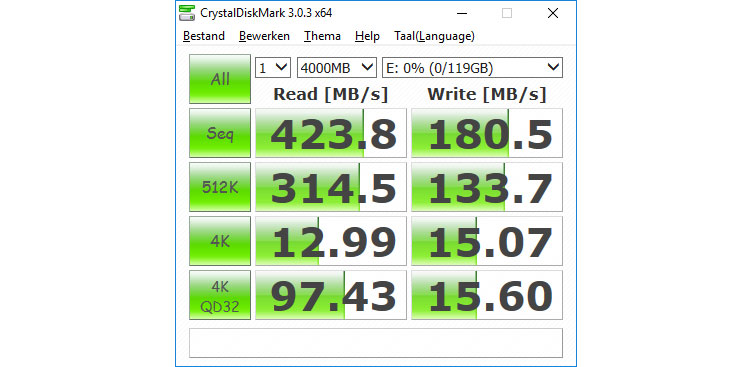Open the Bestand menu

click(x=204, y=36)
